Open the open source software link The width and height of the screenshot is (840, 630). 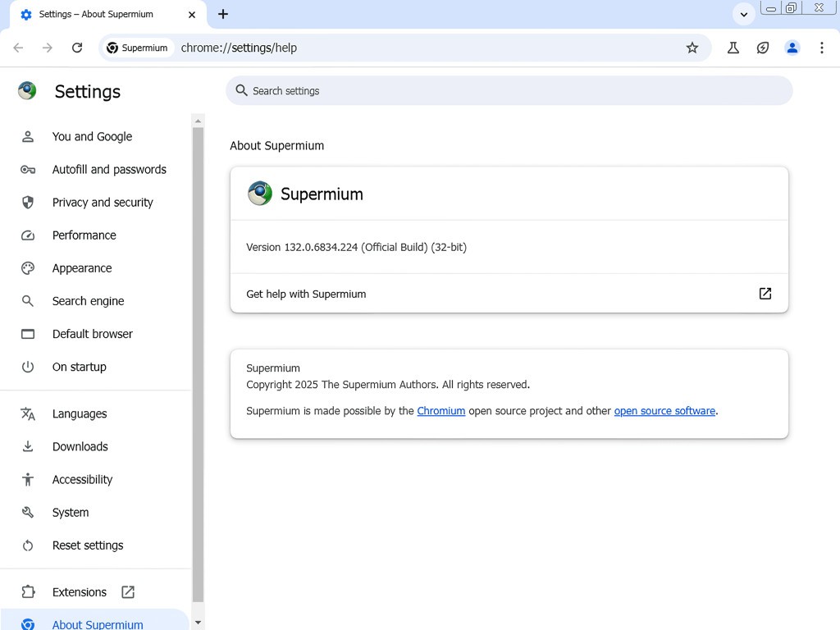point(664,411)
